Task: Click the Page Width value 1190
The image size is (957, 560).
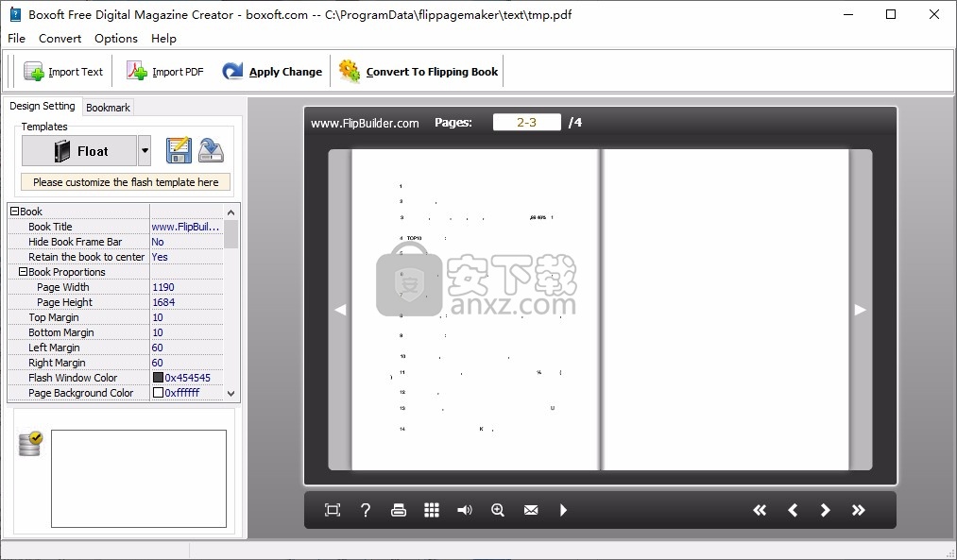Action: pyautogui.click(x=186, y=287)
